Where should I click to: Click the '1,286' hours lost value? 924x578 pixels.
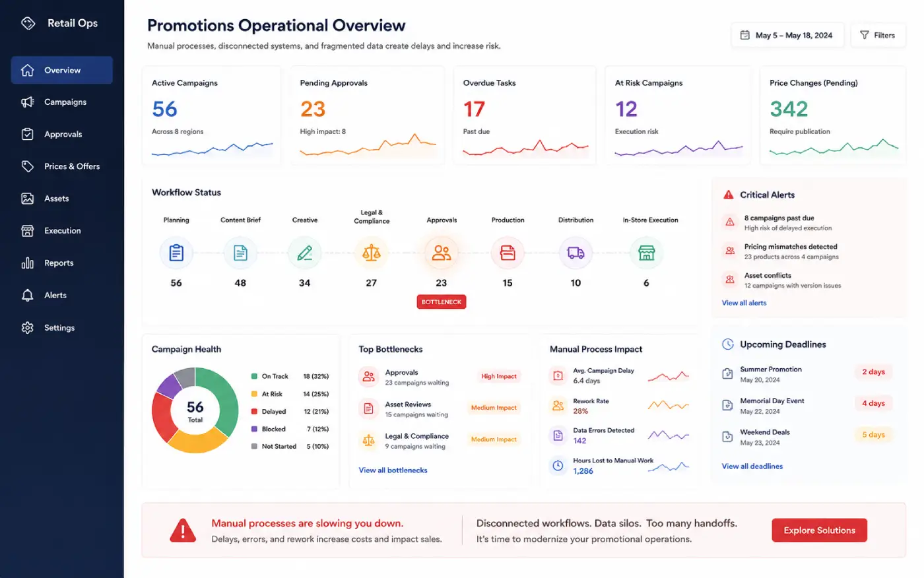(583, 471)
